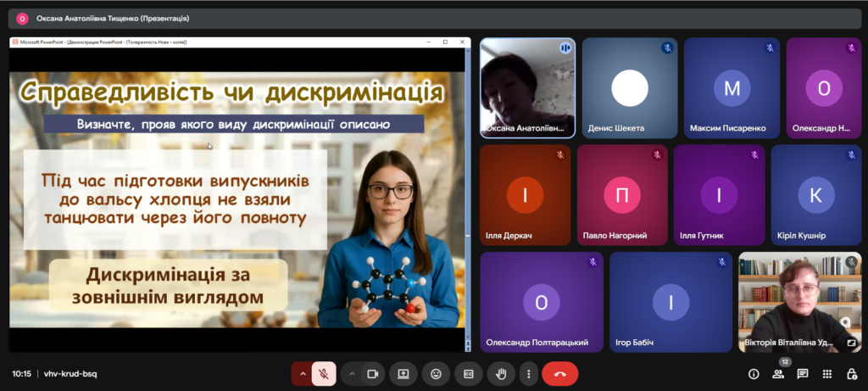This screenshot has height=391, width=868.
Task: Select Вікторія Віталіївна's video tile
Action: pyautogui.click(x=799, y=301)
